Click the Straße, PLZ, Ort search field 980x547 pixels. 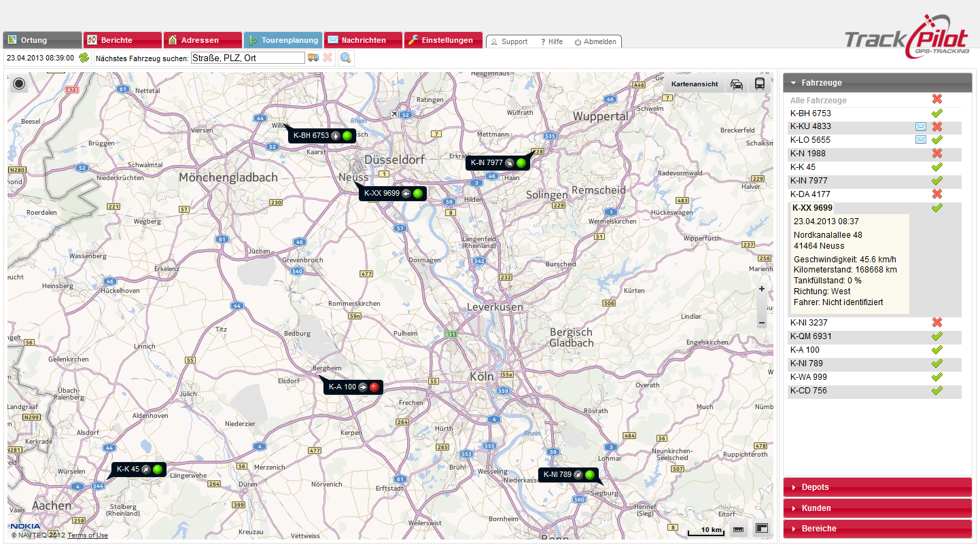(247, 58)
